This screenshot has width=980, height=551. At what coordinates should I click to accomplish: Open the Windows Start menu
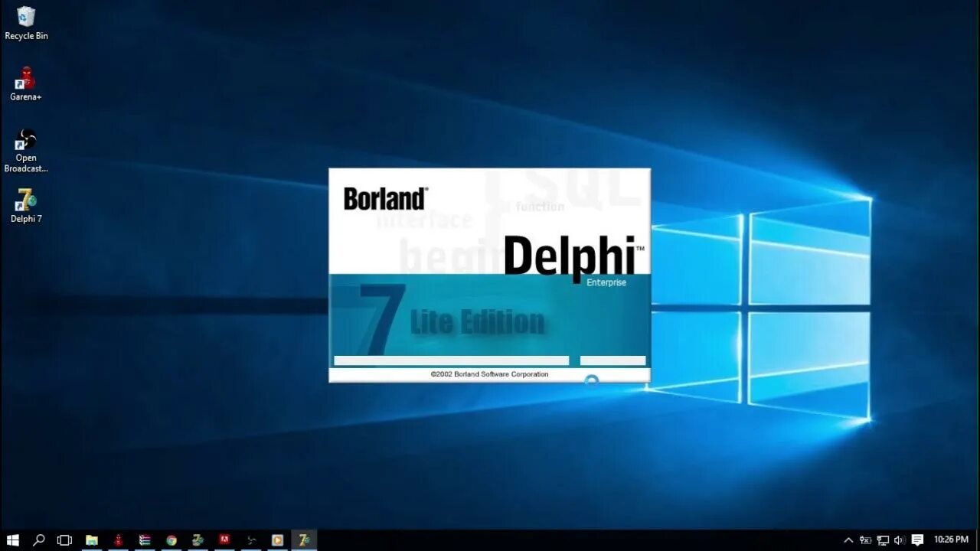12,540
